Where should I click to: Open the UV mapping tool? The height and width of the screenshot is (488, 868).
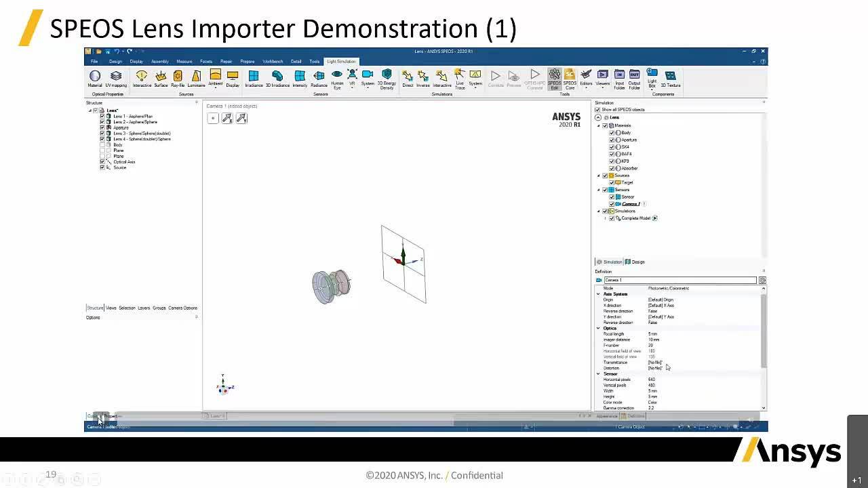(x=115, y=77)
